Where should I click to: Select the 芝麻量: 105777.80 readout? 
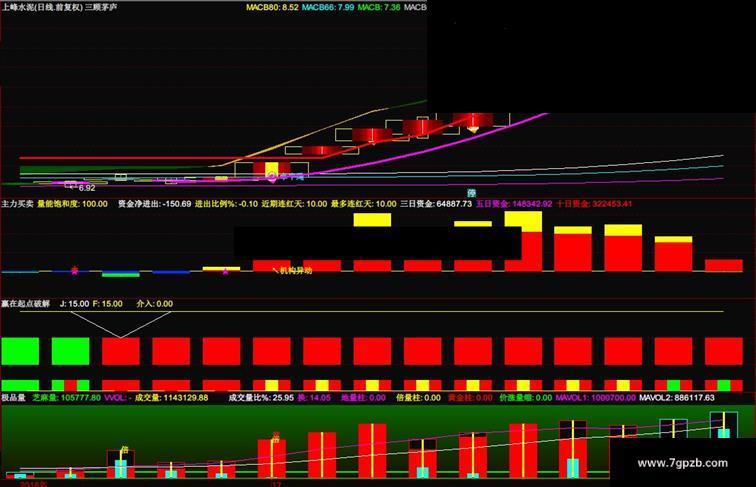point(67,398)
